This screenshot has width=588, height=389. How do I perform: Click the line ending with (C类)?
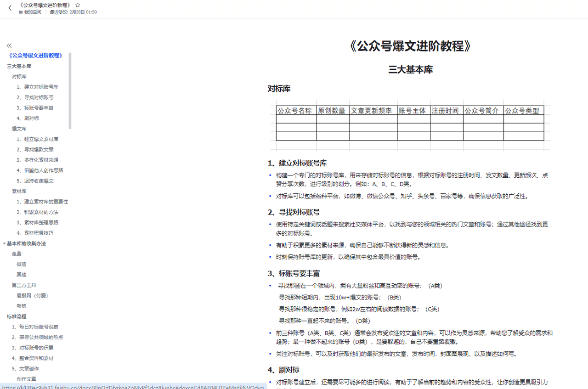[359, 309]
